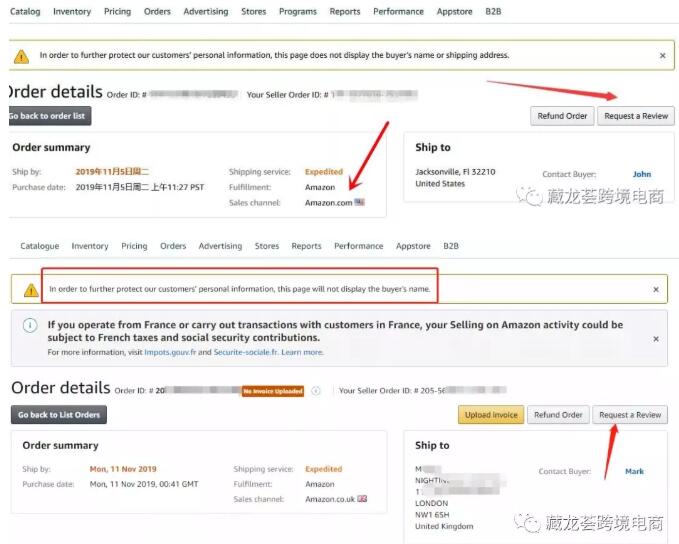Click the warning triangle in red-outlined banner
The height and width of the screenshot is (544, 679).
[x=31, y=289]
